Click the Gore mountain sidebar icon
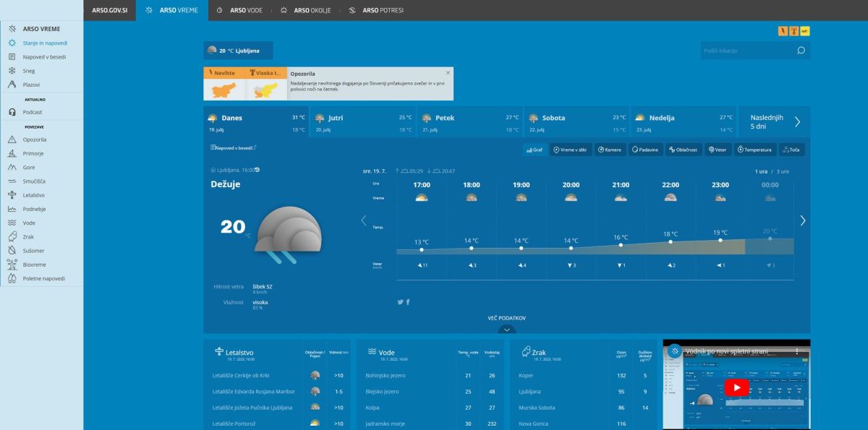 click(11, 167)
